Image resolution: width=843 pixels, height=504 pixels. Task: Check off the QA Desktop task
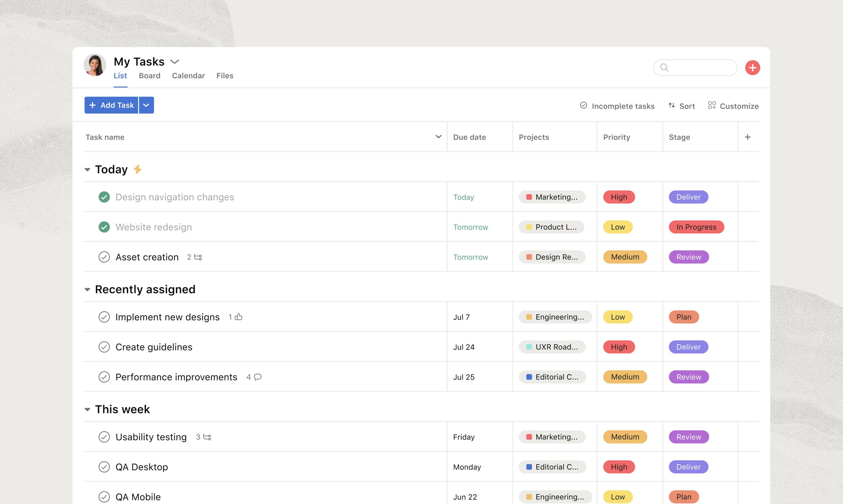tap(104, 467)
